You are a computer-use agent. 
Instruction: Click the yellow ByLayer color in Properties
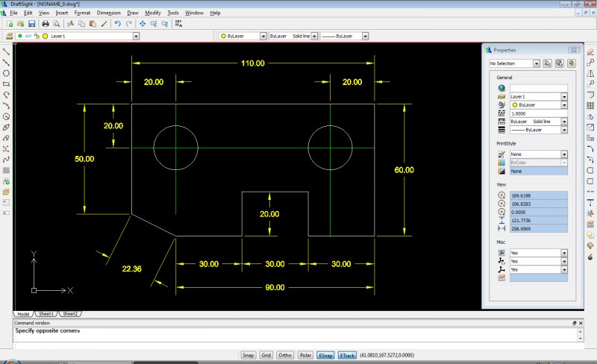515,105
